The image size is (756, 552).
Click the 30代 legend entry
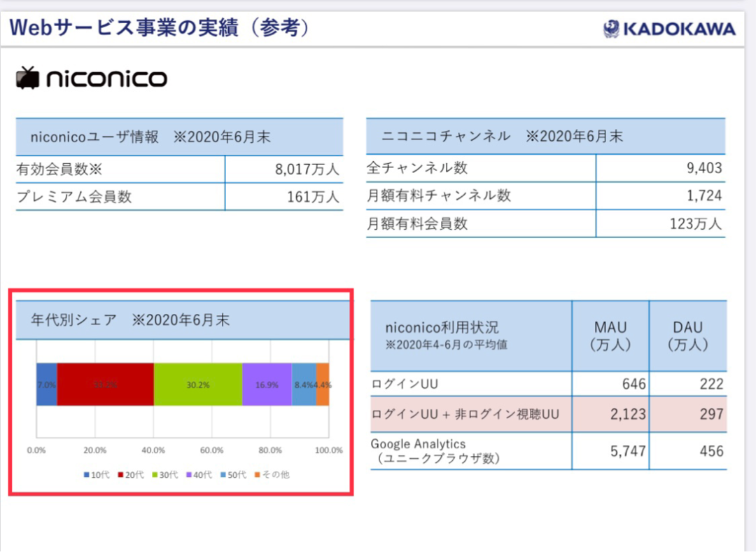165,475
